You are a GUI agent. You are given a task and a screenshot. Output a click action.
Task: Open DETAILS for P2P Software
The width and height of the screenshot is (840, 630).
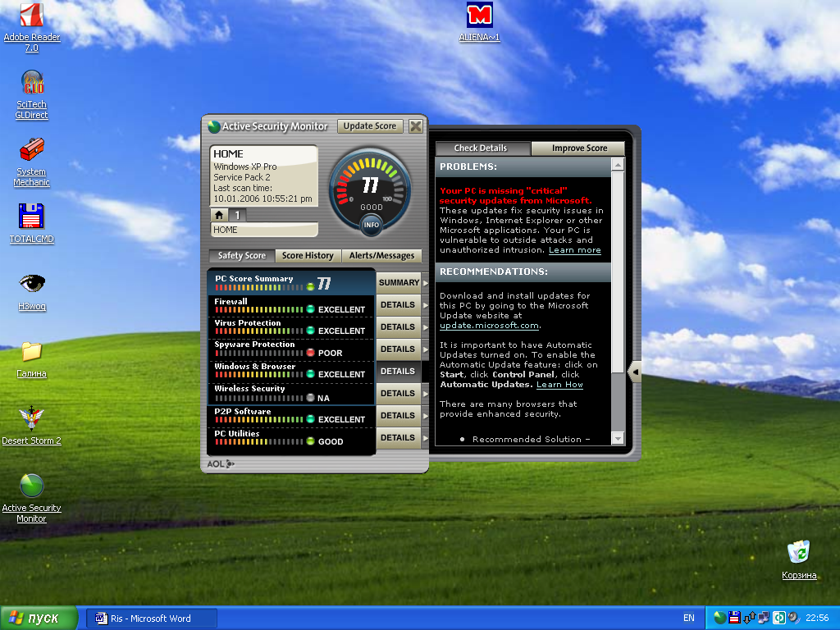[398, 416]
